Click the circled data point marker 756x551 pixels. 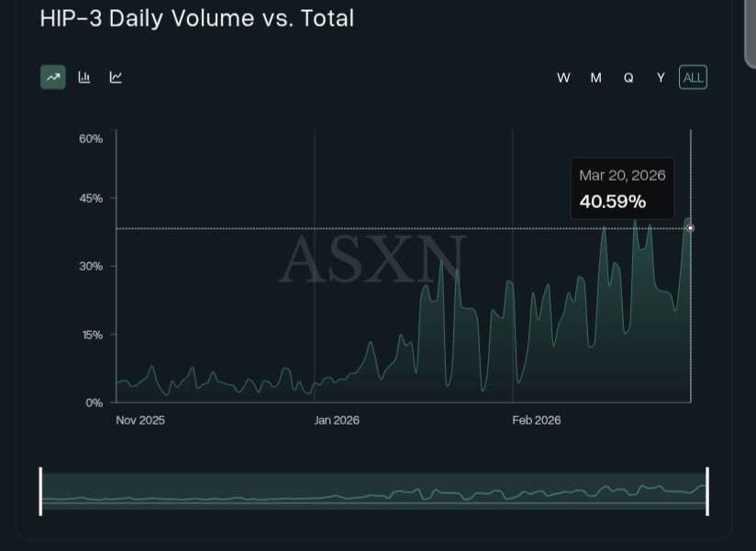click(690, 226)
